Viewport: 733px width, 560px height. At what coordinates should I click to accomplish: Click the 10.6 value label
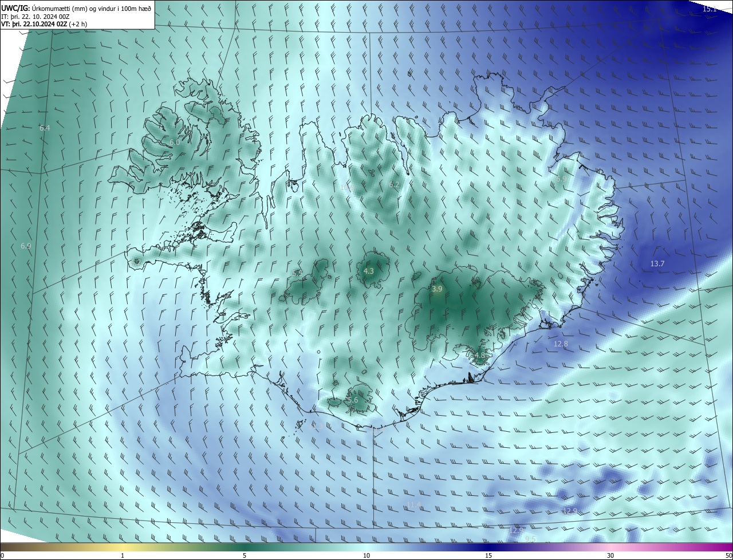click(346, 187)
